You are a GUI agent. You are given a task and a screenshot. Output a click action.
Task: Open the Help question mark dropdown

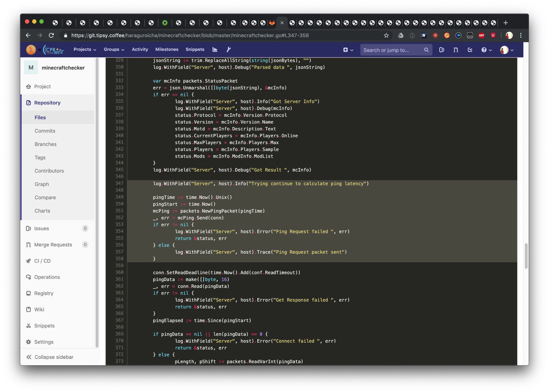pos(486,50)
